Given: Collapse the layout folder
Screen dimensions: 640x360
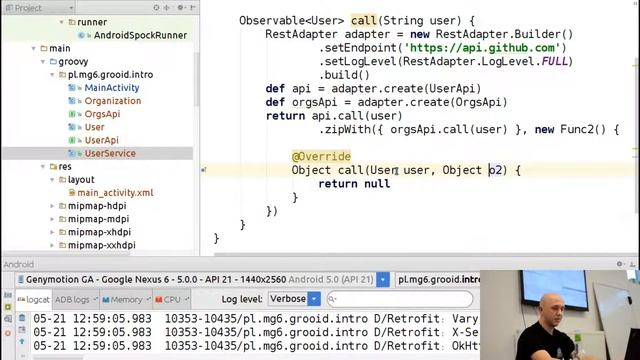Looking at the screenshot, I should pyautogui.click(x=52, y=180).
